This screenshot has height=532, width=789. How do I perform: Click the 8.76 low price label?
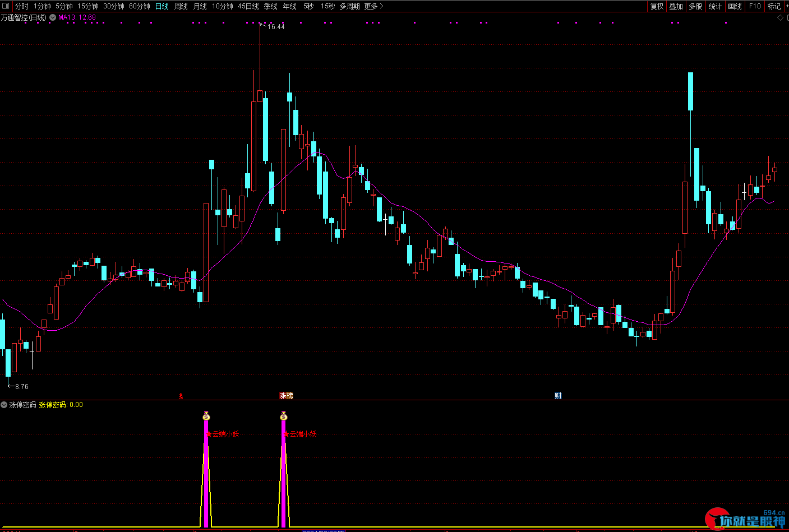[x=22, y=387]
